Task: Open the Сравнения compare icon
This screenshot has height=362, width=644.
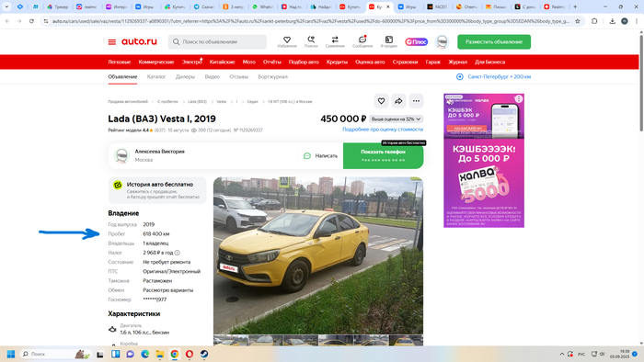Action: [x=335, y=41]
